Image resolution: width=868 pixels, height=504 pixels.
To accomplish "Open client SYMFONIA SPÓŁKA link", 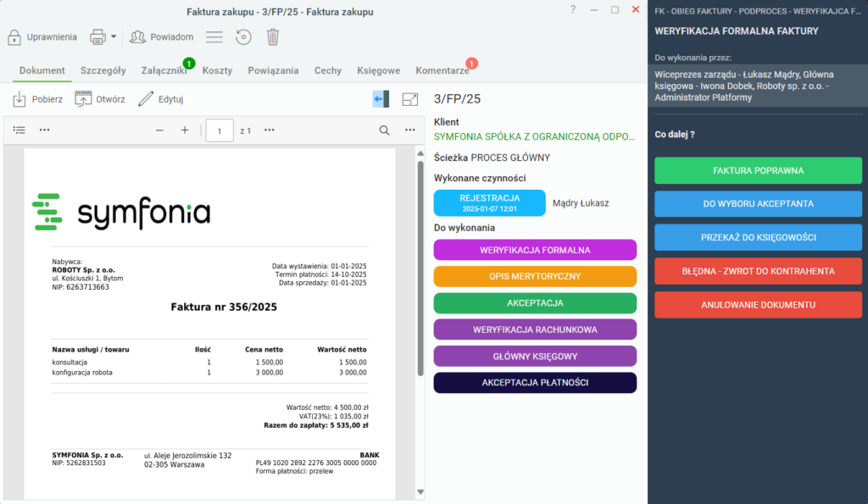I will pyautogui.click(x=534, y=136).
